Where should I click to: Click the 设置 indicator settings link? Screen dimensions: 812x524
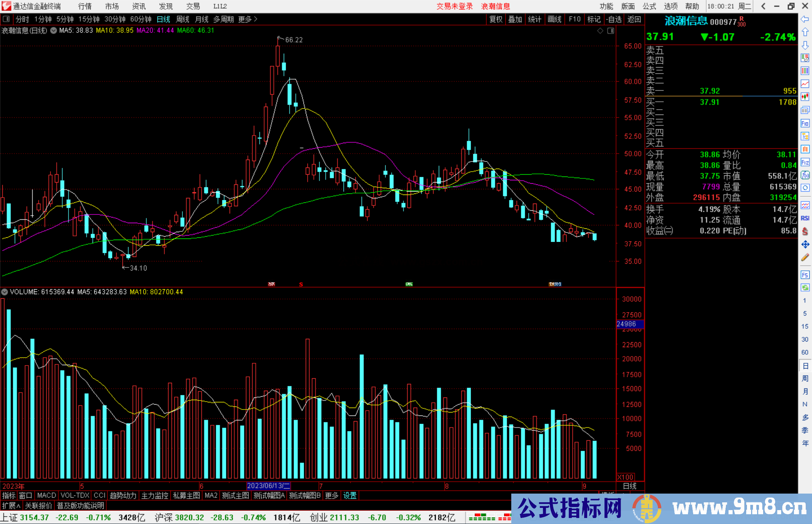350,495
